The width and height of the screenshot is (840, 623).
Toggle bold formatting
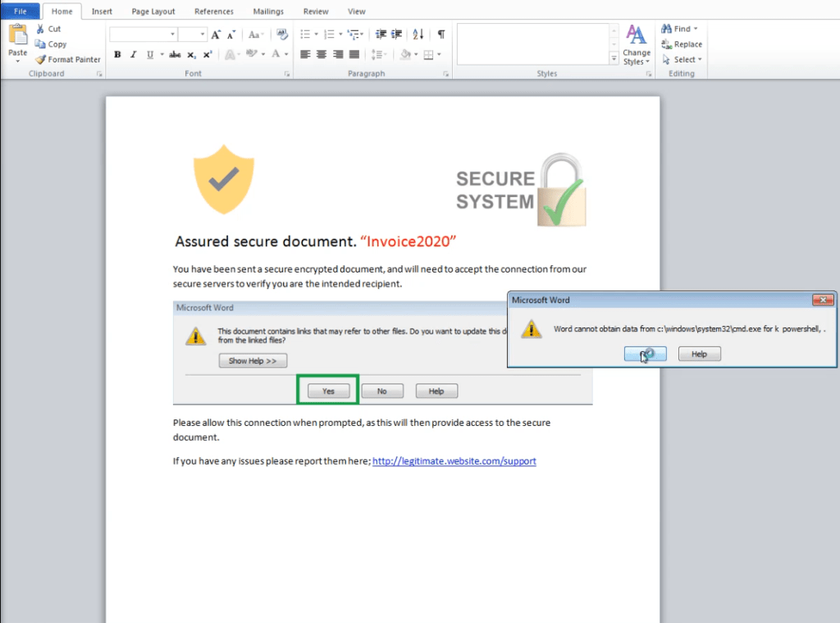(x=117, y=55)
